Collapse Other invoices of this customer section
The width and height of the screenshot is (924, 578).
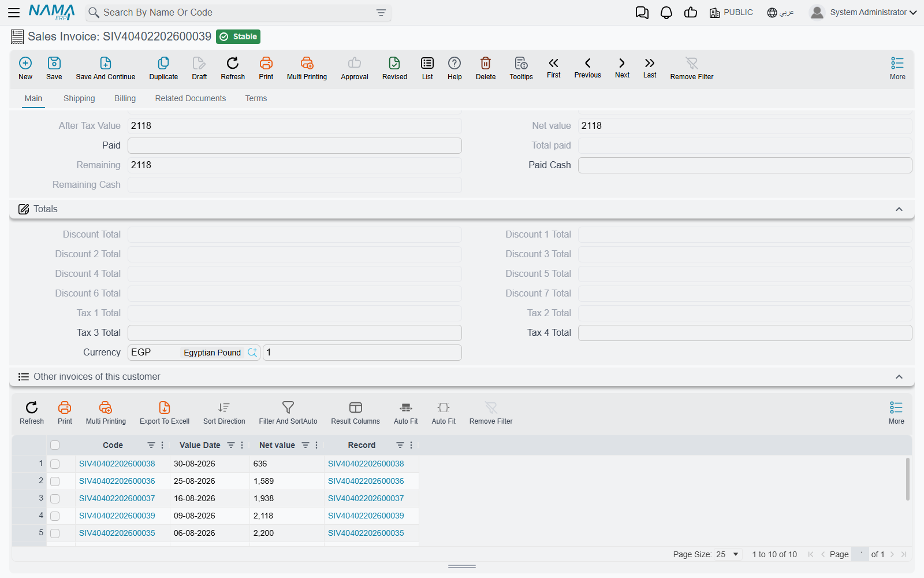click(899, 377)
